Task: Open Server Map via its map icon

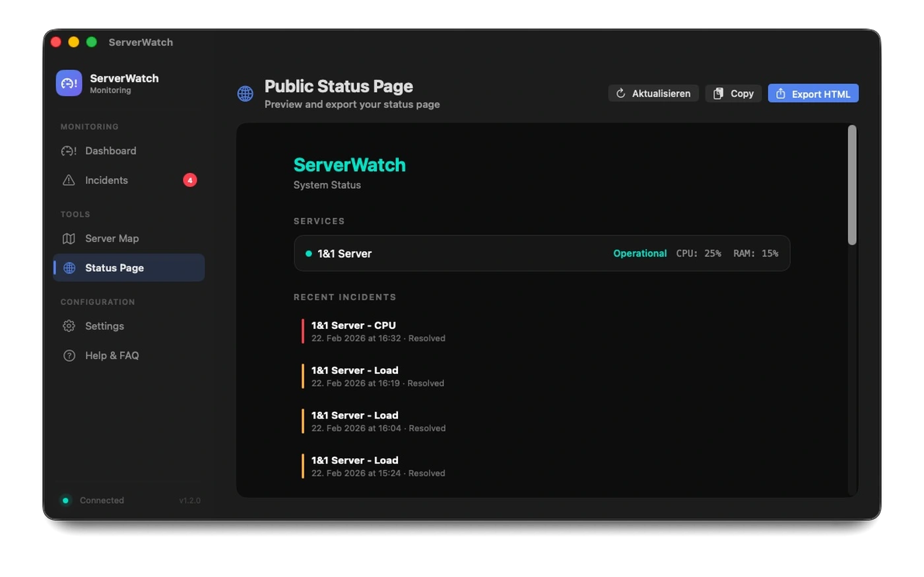Action: [69, 238]
